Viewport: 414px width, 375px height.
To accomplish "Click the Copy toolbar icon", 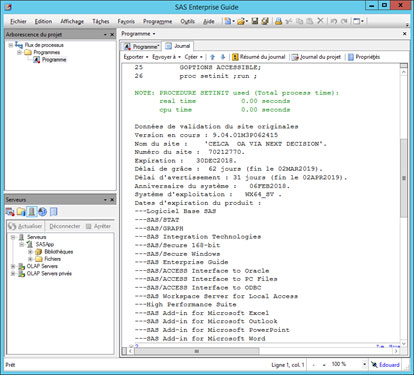I will [299, 21].
